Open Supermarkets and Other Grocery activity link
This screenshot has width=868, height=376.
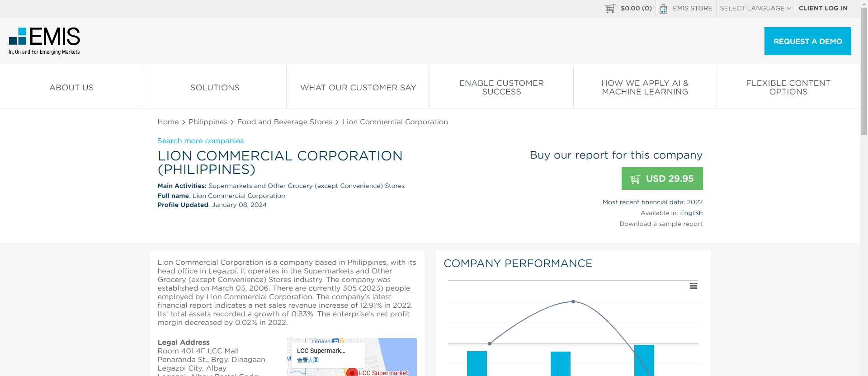(x=307, y=186)
